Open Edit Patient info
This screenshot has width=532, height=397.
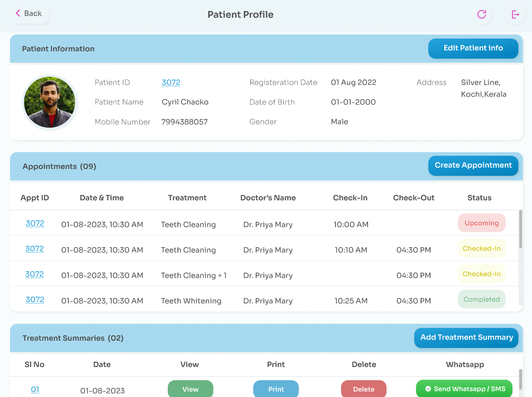click(473, 48)
